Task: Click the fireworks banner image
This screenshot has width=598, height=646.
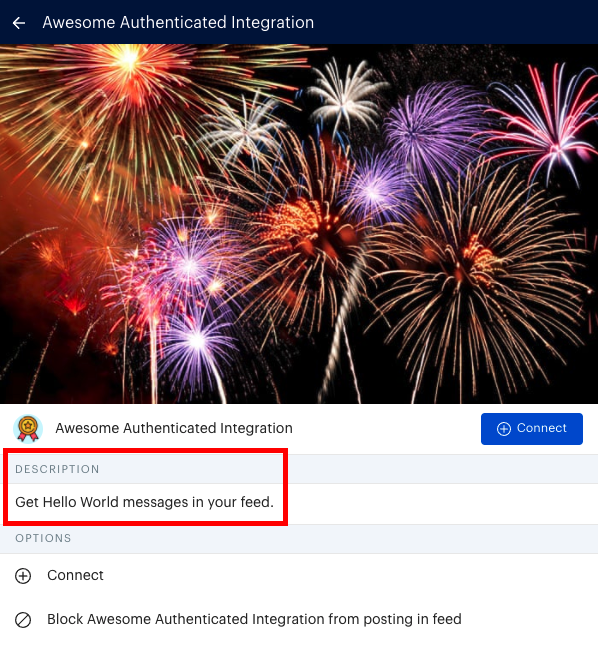Action: point(299,224)
